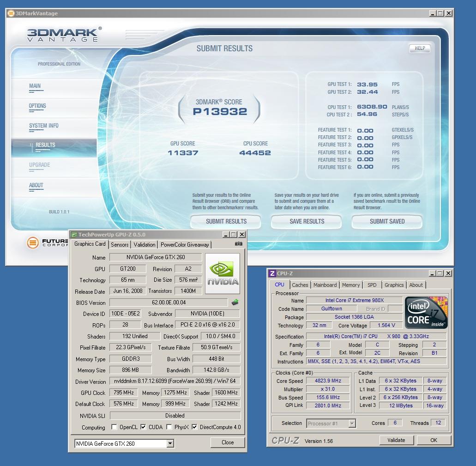
Task: Open the Memory tab in CPU-Z
Action: pos(351,285)
